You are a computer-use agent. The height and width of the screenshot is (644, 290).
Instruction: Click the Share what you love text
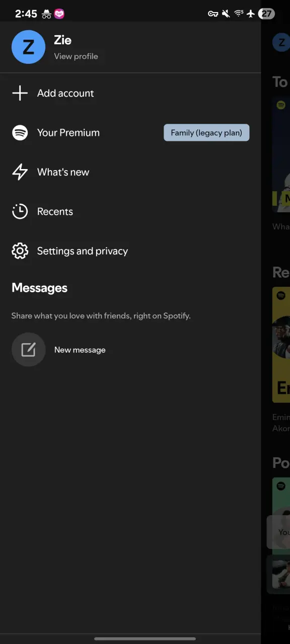point(101,316)
